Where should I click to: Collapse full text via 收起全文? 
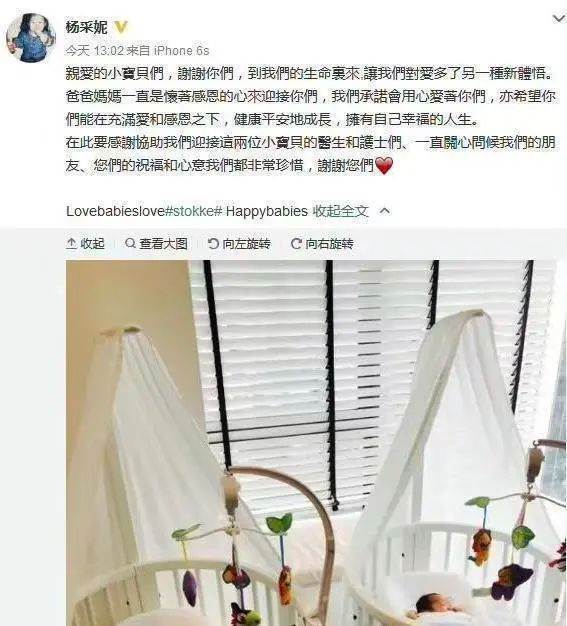click(340, 211)
